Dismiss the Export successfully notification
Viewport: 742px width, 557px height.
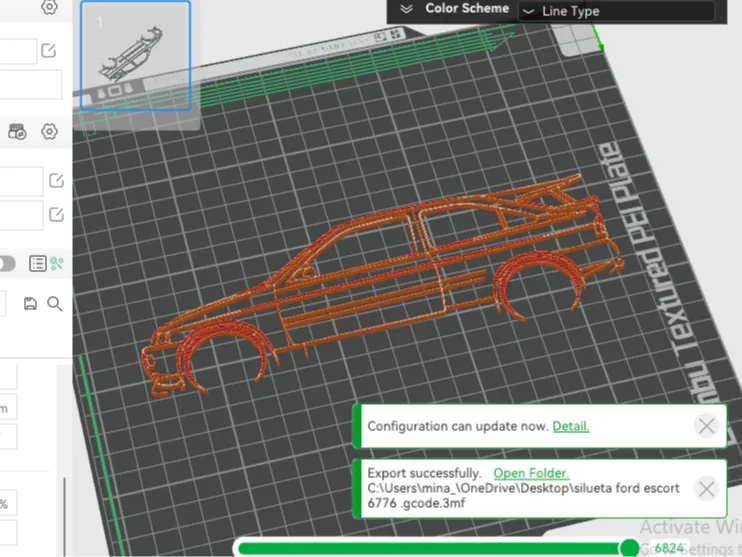(x=707, y=489)
